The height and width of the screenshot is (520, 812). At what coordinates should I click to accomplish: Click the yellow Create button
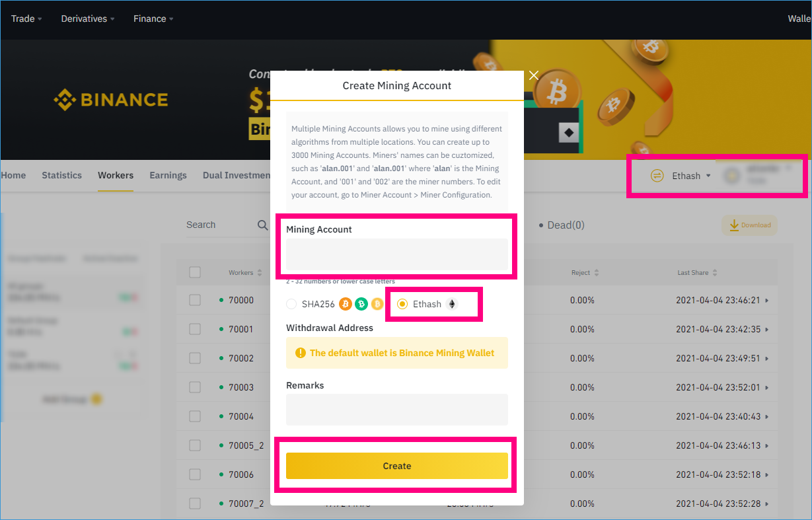click(397, 466)
